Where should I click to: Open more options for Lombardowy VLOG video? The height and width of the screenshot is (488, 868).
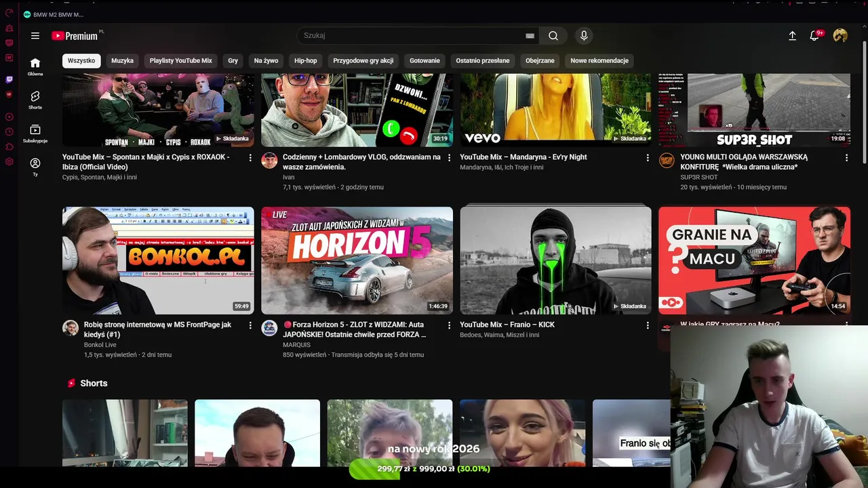449,158
